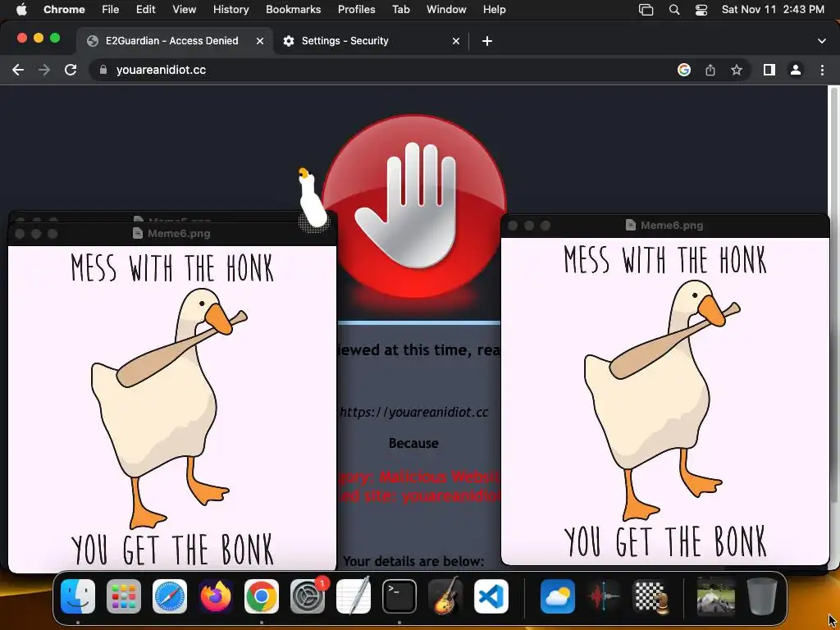Open the View menu
Image resolution: width=840 pixels, height=630 pixels.
pos(185,10)
